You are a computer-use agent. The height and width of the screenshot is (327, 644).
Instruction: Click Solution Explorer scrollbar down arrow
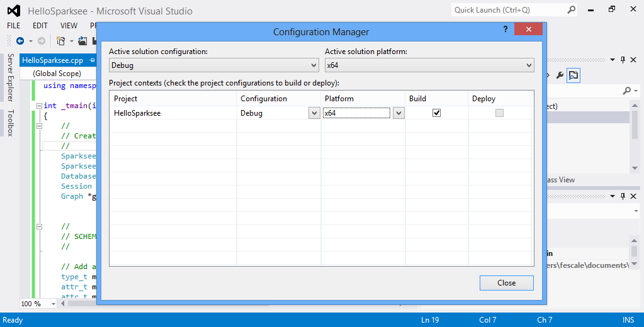tap(635, 169)
